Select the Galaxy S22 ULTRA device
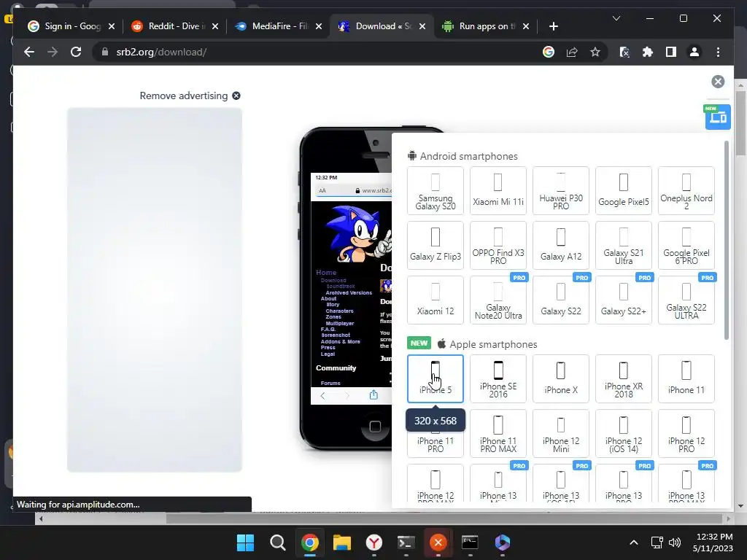Viewport: 747px width, 560px height. click(686, 300)
